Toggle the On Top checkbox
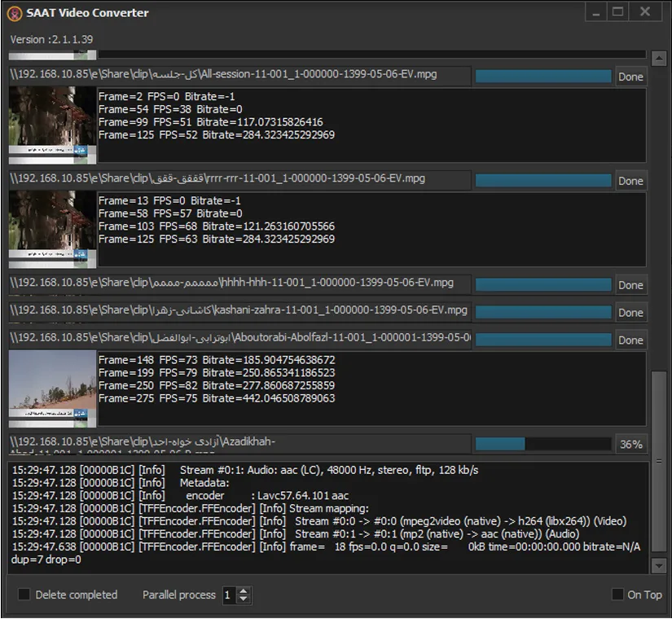Viewport: 672px width, 619px height. coord(617,594)
